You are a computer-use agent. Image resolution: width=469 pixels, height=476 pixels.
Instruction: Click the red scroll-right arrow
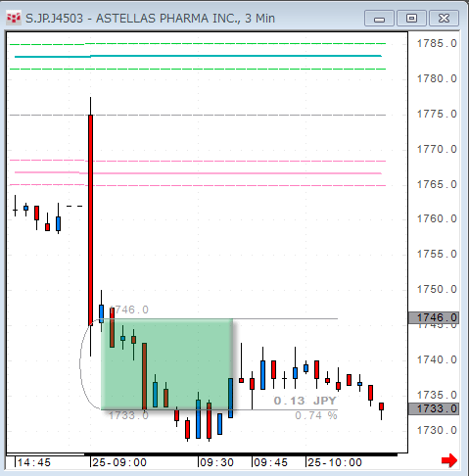449,460
